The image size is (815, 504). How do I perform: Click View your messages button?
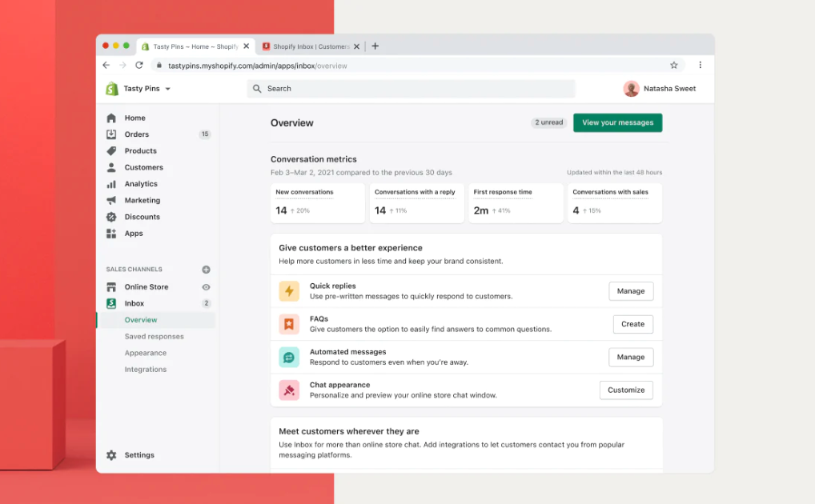617,122
